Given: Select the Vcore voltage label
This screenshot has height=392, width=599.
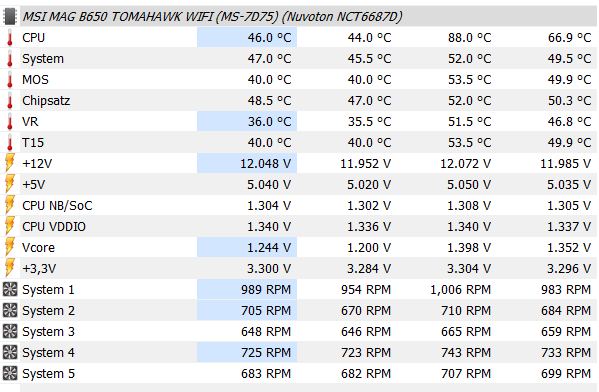Looking at the screenshot, I should click(38, 248).
